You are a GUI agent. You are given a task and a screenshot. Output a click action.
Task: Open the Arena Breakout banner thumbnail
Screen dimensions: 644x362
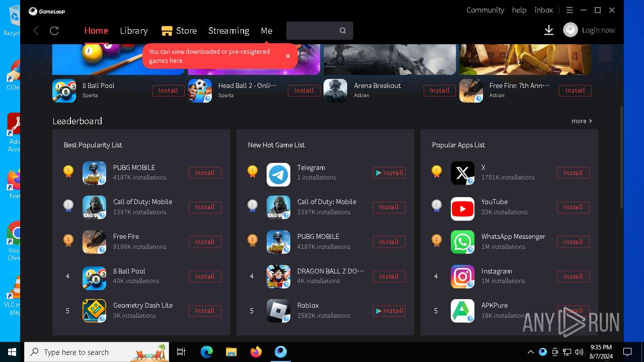(390, 59)
